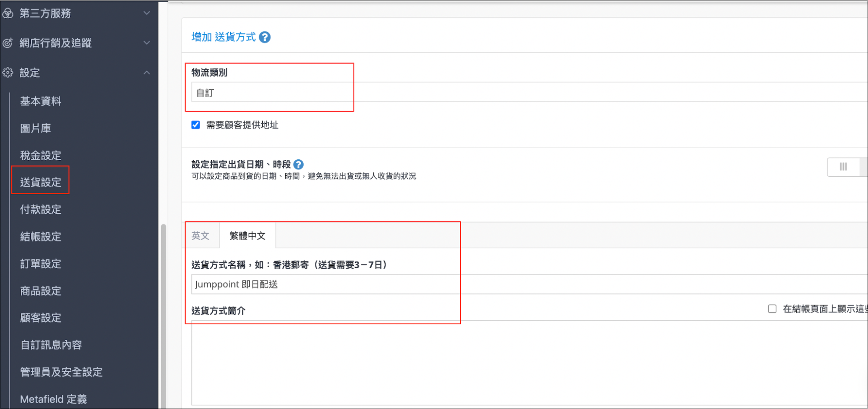Viewport: 868px width, 409px height.
Task: Open 基本資料 settings page
Action: [41, 101]
